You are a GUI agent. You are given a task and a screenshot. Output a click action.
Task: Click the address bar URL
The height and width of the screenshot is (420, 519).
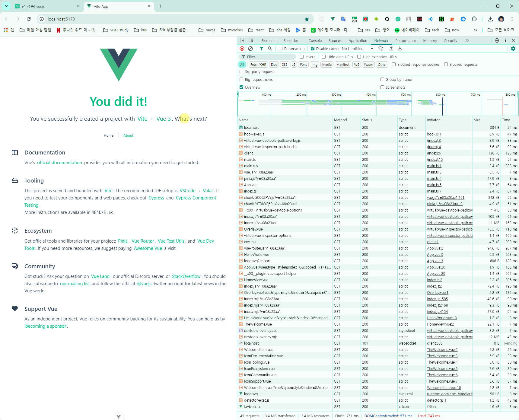click(61, 19)
